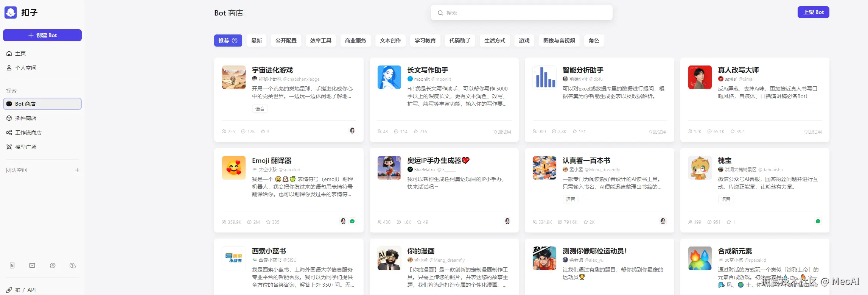Open 主页 in the sidebar
Screen dimensions: 868x295
click(x=42, y=53)
